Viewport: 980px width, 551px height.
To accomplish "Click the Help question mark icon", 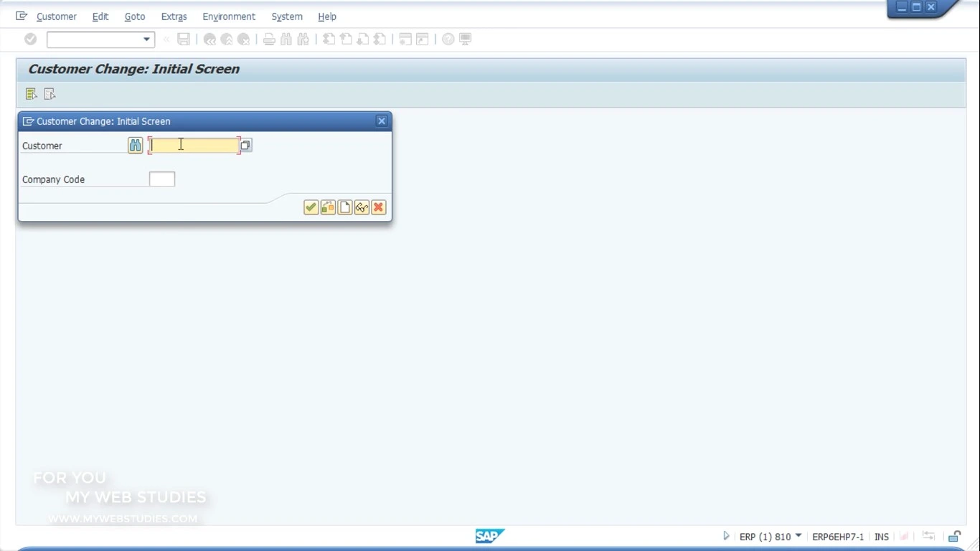I will (x=448, y=39).
